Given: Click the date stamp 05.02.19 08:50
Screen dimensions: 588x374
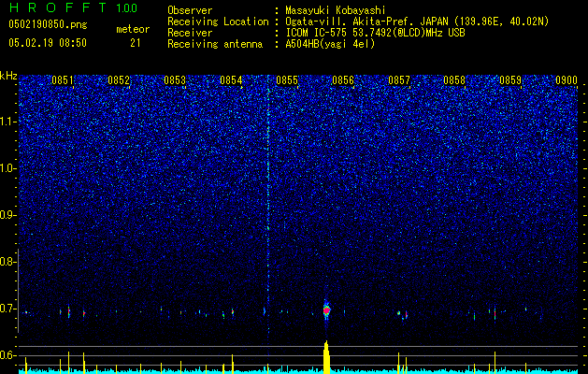Looking at the screenshot, I should pos(48,43).
